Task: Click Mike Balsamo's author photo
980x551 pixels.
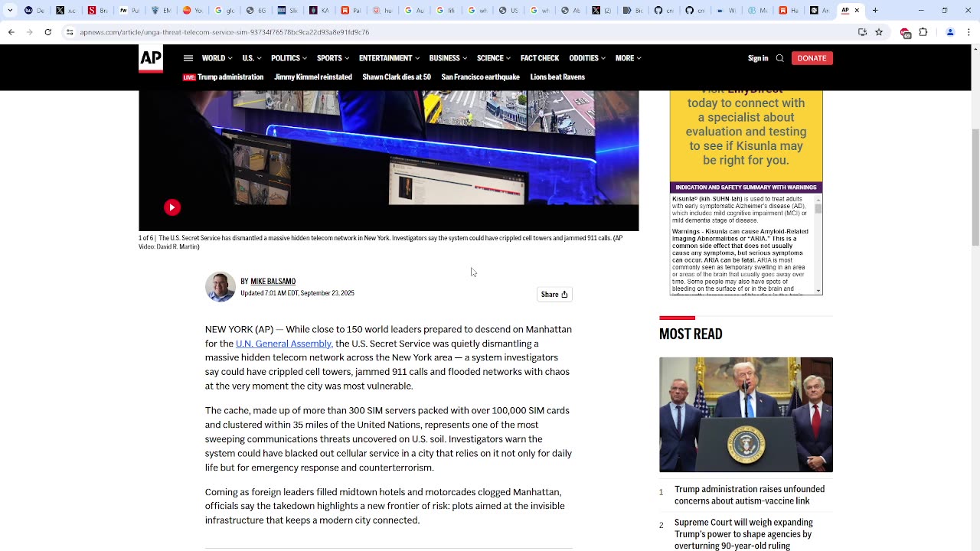Action: (220, 287)
